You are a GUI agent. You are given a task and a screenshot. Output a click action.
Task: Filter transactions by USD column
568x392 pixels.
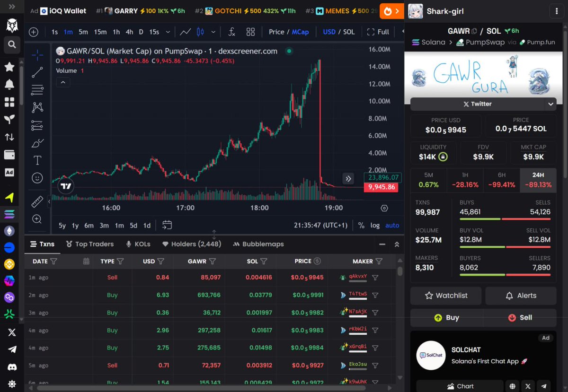coord(160,261)
